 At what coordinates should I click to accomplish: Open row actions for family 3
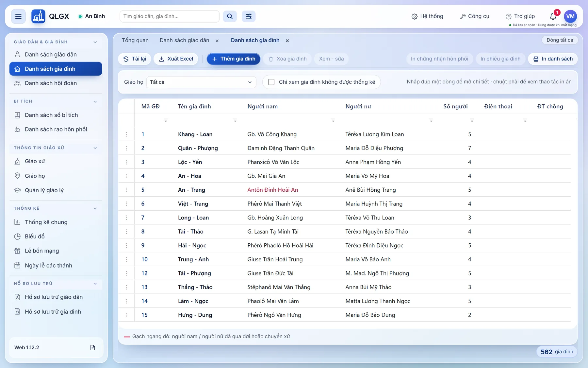(x=127, y=162)
